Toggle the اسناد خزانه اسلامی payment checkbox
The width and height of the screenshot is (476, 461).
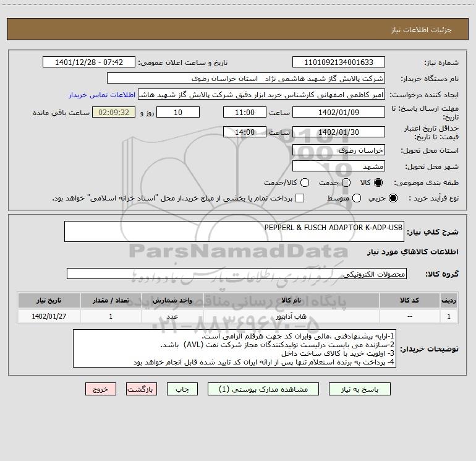click(x=300, y=198)
